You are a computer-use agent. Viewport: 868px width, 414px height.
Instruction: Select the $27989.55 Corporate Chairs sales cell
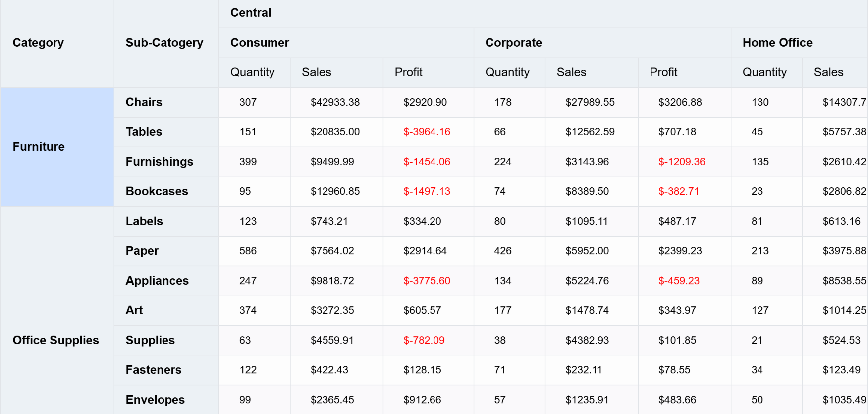point(590,102)
